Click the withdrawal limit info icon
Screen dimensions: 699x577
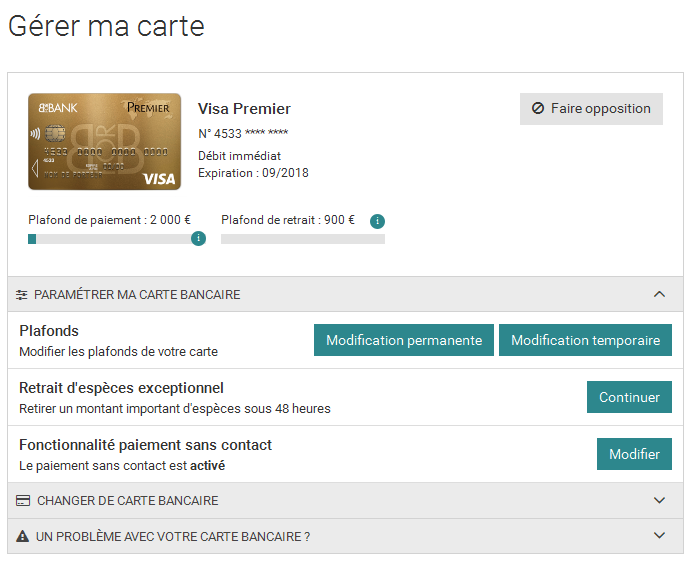[x=377, y=221]
